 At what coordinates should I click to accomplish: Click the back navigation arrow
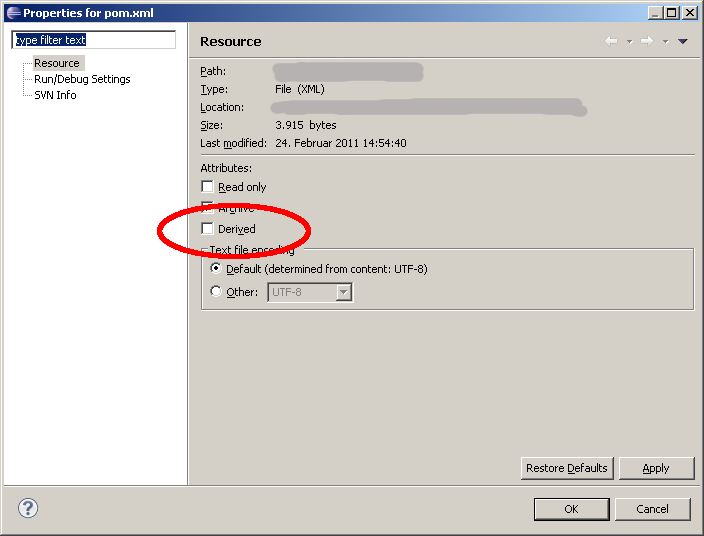pos(611,41)
